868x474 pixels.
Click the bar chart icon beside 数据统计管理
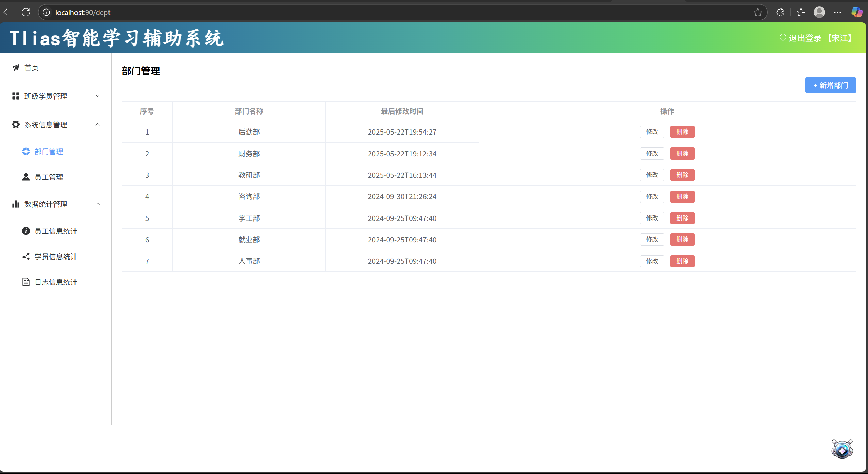click(16, 204)
